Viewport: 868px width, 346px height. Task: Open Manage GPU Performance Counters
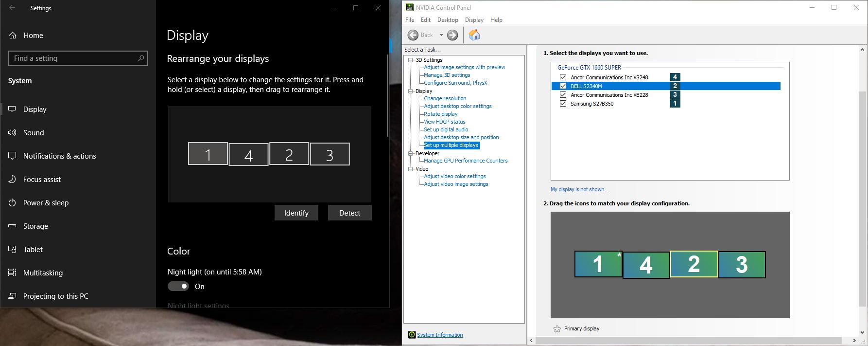point(466,161)
